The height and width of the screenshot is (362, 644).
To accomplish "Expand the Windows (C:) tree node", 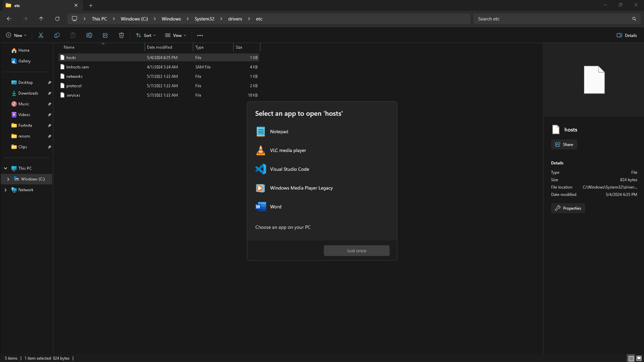I will (x=8, y=179).
